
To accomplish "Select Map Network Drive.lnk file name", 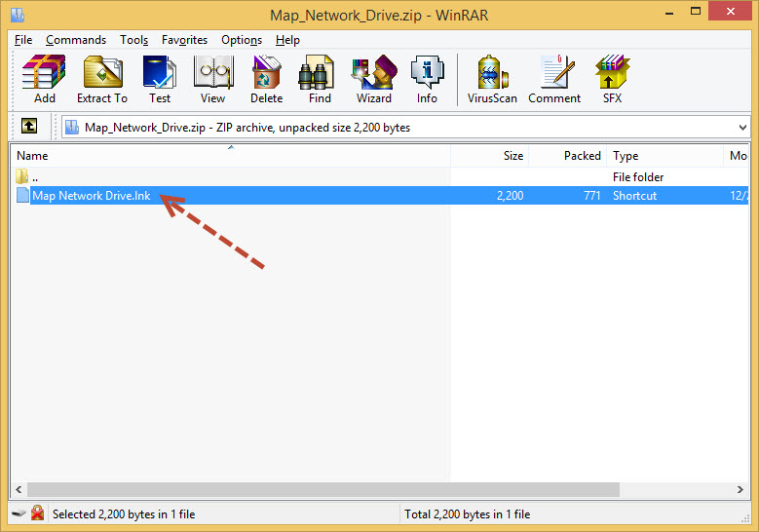I will point(91,196).
